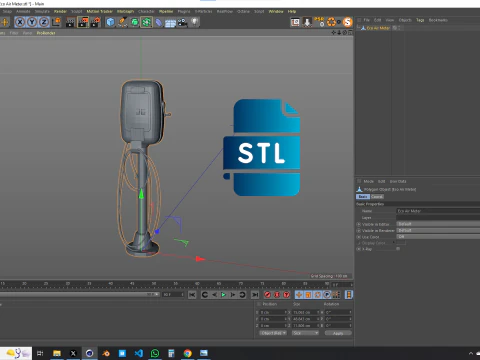Open the Motion Tracker menu
This screenshot has height=360, width=480.
coord(100,11)
